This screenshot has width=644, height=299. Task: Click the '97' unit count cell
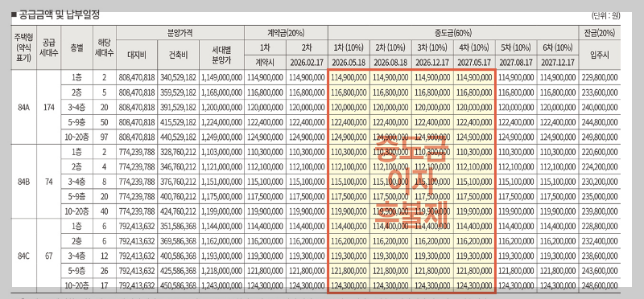pyautogui.click(x=105, y=137)
